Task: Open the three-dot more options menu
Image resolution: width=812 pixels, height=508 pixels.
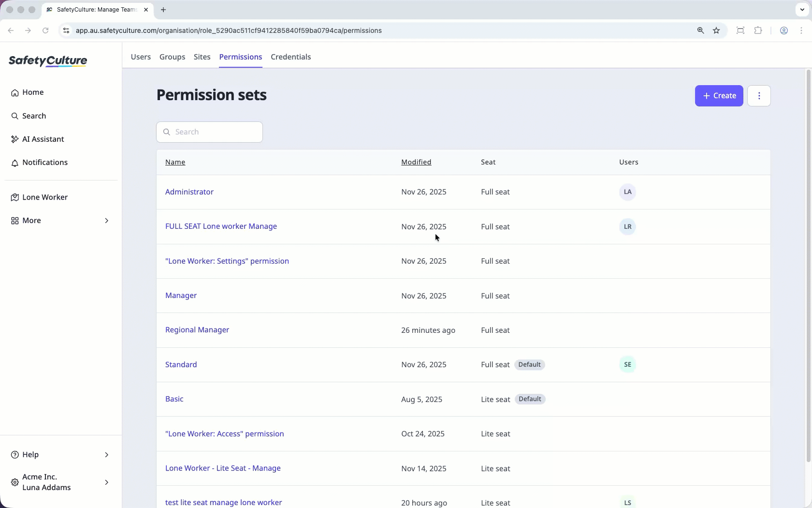Action: pos(759,96)
